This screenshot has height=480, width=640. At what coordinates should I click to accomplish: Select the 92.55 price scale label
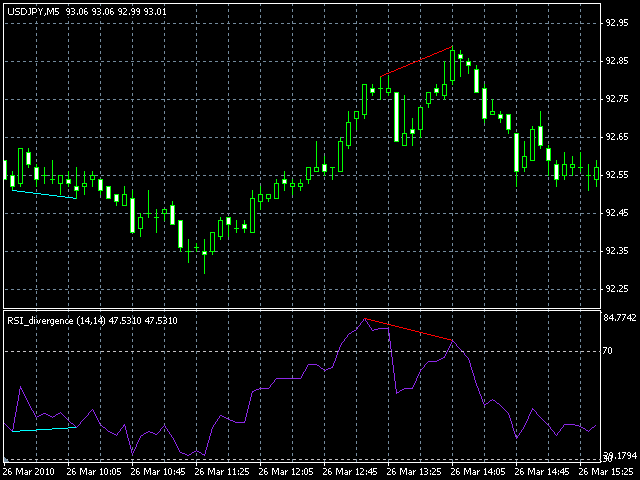[617, 175]
